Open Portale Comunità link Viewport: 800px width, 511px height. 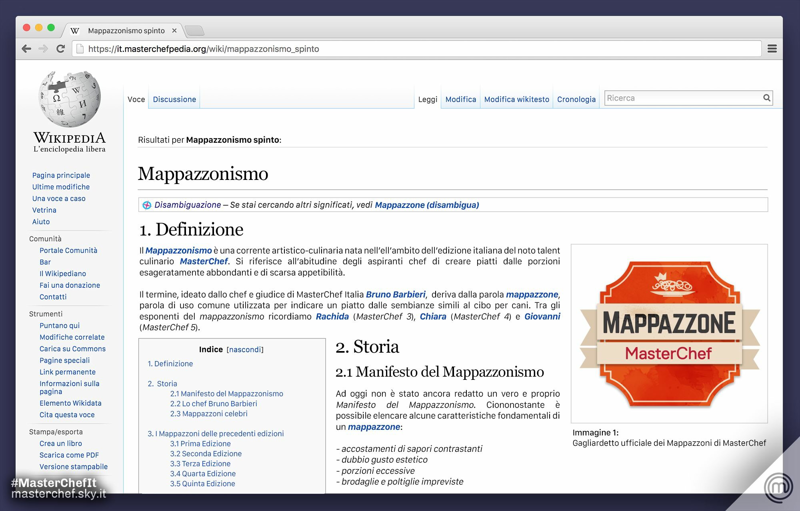tap(68, 250)
